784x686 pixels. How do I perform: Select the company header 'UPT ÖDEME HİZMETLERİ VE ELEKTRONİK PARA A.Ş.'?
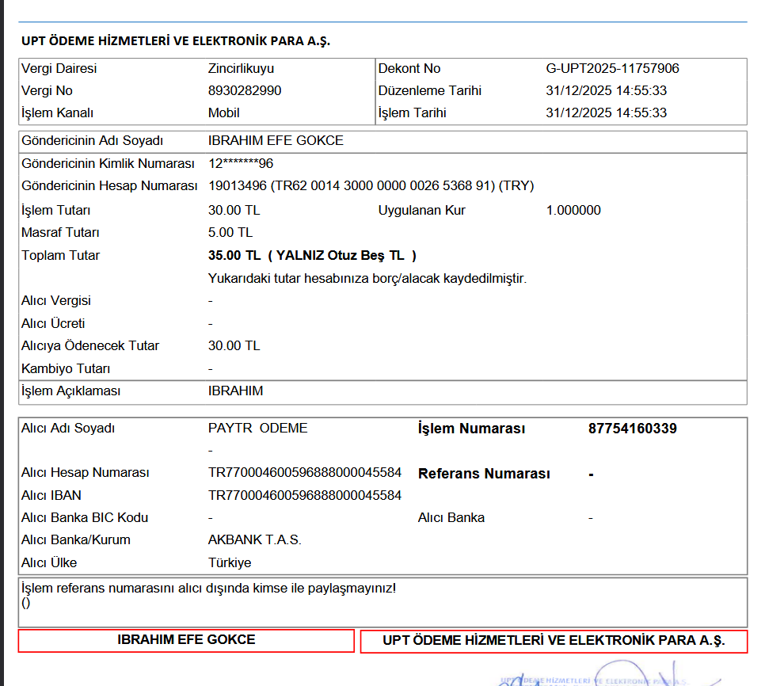click(x=176, y=41)
